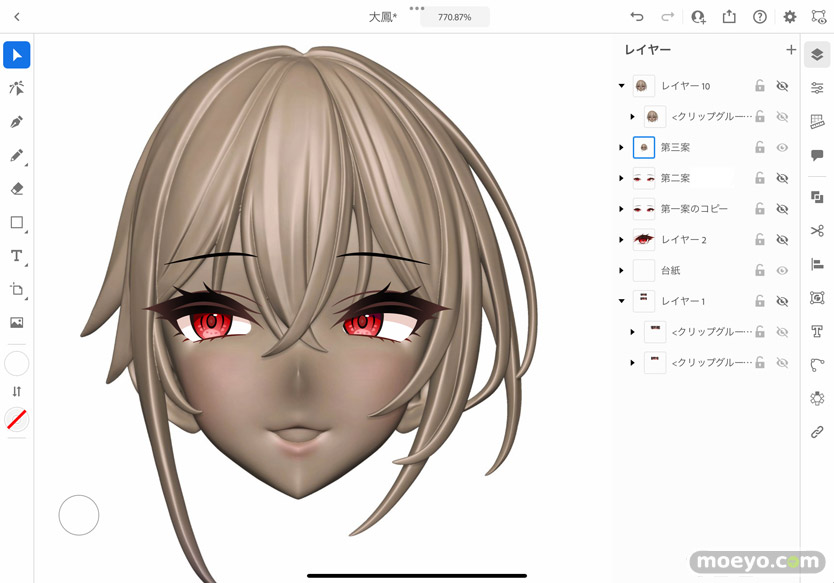
Task: Choose the Pencil tool
Action: tap(17, 156)
